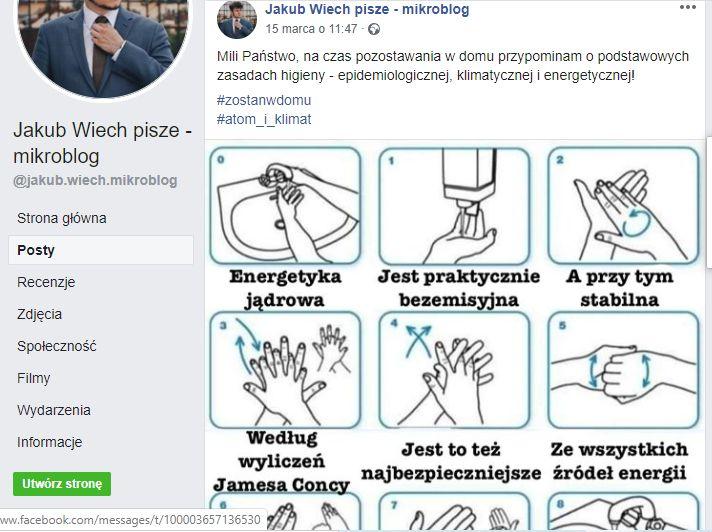This screenshot has width=712, height=532.
Task: Click the green Utwórz stronę button
Action: click(62, 484)
